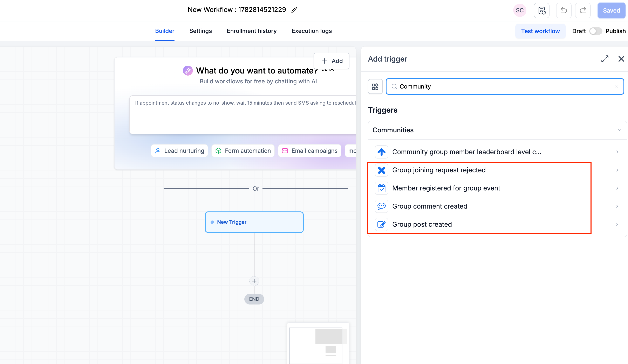Clear the Community search text
Image resolution: width=628 pixels, height=364 pixels.
pos(616,86)
